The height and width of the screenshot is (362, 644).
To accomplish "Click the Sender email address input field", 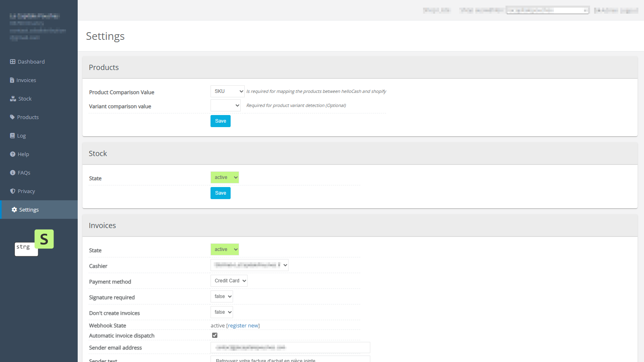I will 290,347.
